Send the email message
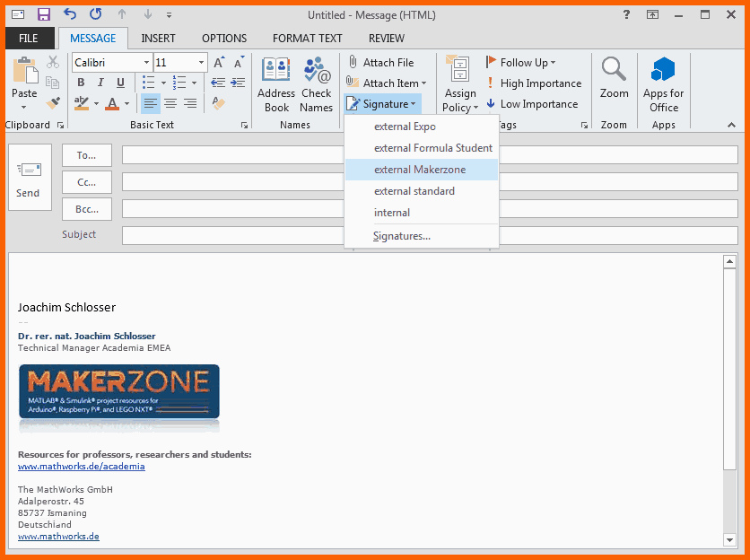Image resolution: width=750 pixels, height=560 pixels. point(30,178)
